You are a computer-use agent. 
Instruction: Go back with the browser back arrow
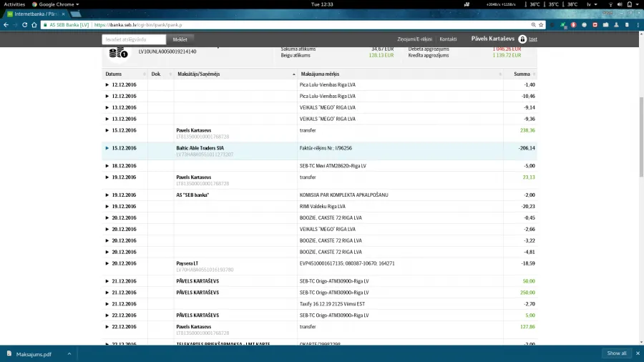pos(6,25)
